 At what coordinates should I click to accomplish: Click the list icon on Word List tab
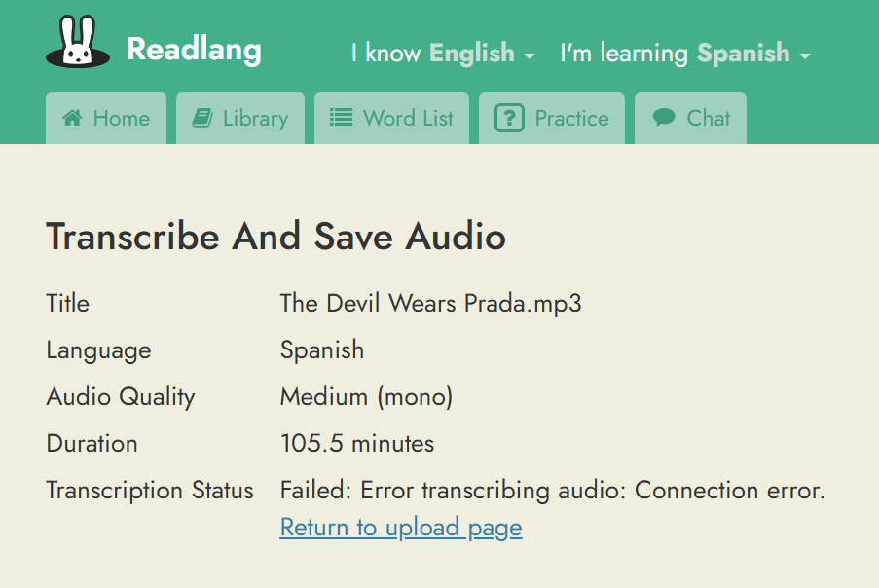click(x=341, y=118)
